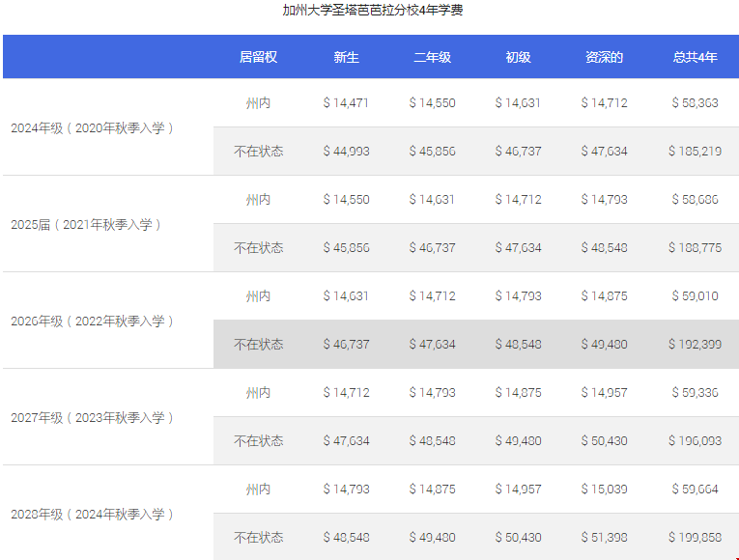Click the $ 46,737 freshman value in highlighted 2026年级 row
Image resolution: width=739 pixels, height=560 pixels.
tap(347, 345)
